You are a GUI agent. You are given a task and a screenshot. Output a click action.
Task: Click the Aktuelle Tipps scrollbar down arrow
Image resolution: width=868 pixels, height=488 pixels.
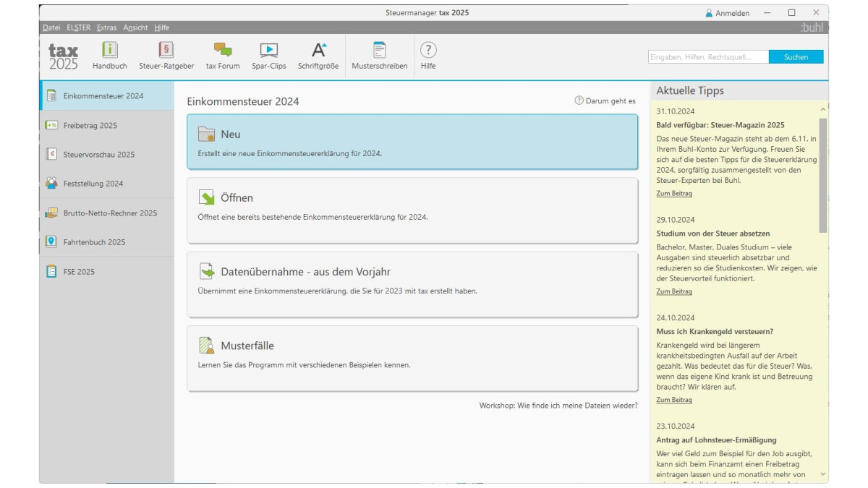pyautogui.click(x=822, y=474)
